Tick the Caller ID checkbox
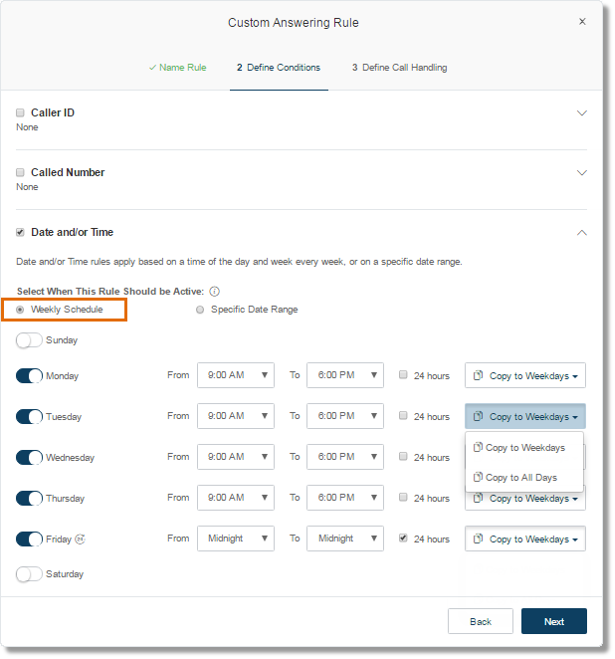615x659 pixels. (20, 112)
